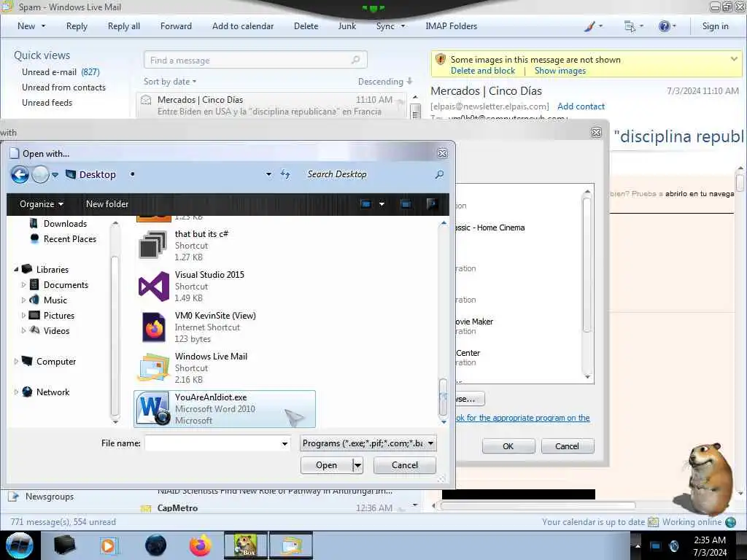Open the New dropdown arrow in Mail
This screenshot has width=747, height=560.
pos(43,26)
